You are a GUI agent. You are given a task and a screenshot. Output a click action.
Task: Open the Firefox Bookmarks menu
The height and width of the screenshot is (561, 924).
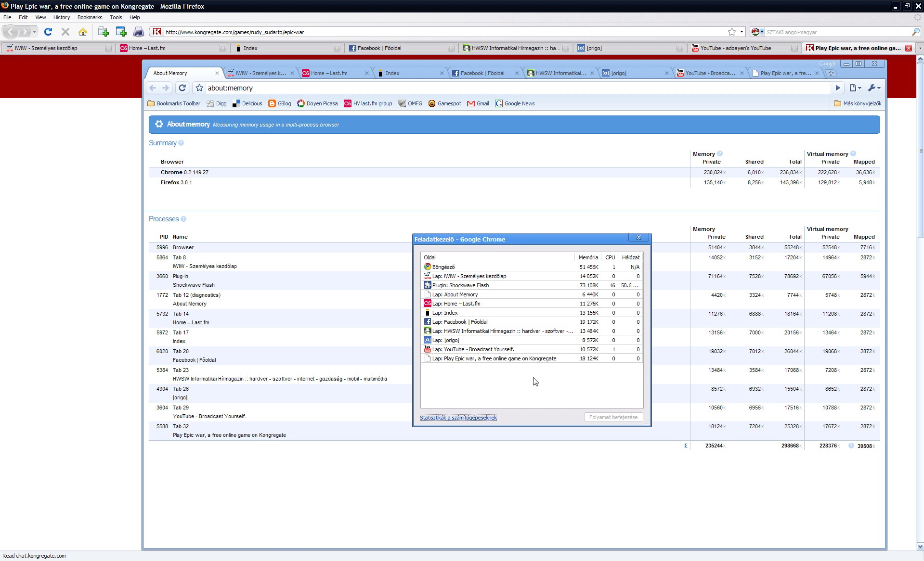pyautogui.click(x=90, y=17)
